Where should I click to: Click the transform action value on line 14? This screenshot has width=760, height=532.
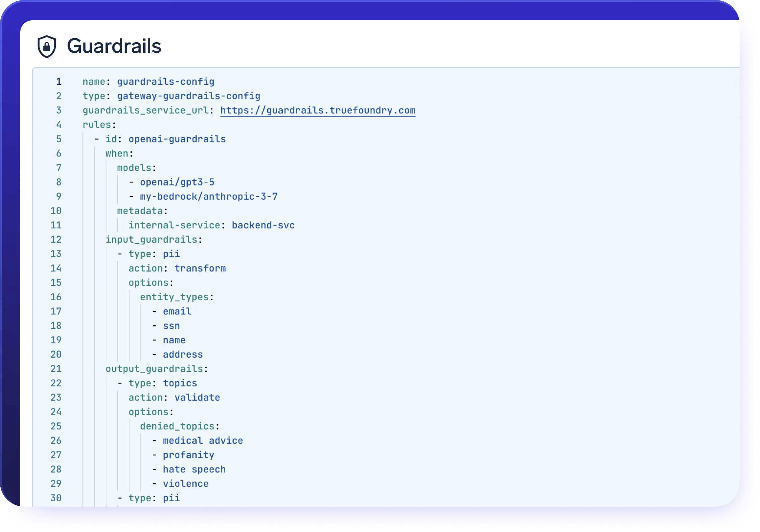(x=200, y=269)
